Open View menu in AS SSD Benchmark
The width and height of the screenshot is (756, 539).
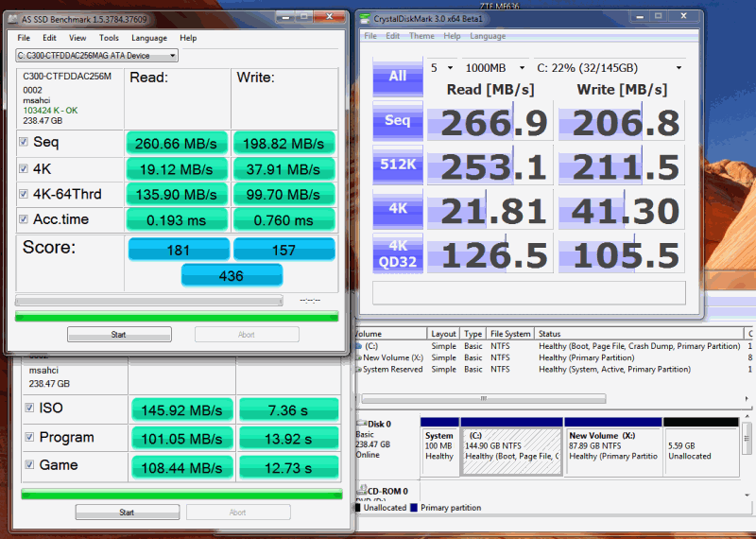(x=77, y=38)
